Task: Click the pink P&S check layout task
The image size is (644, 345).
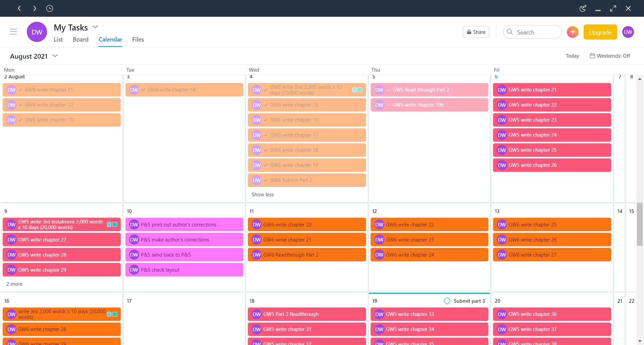Action: pos(184,270)
